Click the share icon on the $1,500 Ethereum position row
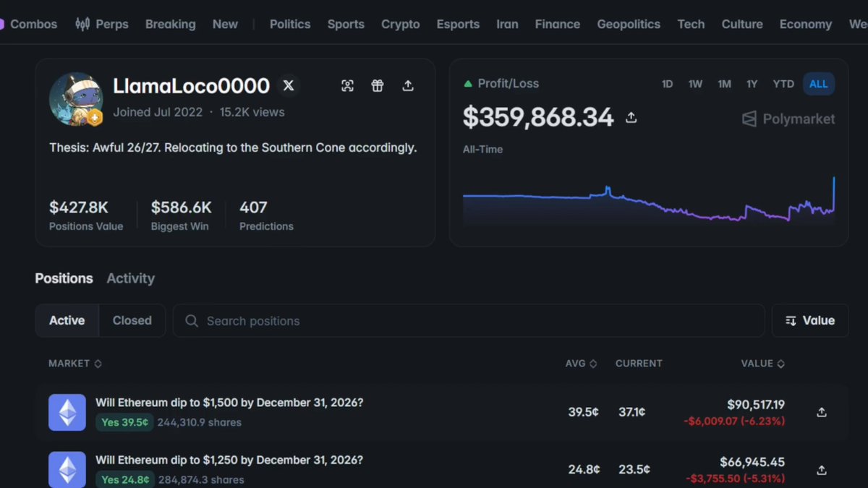Screen dimensions: 868x488 pyautogui.click(x=822, y=412)
